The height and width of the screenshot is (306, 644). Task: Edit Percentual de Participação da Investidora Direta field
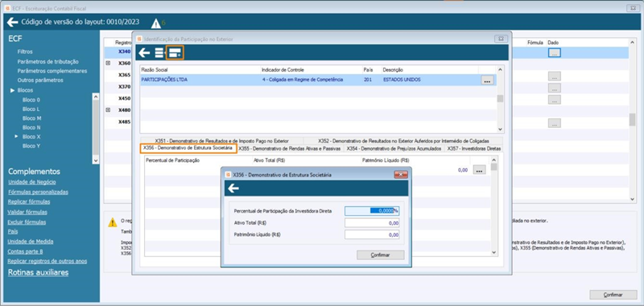pos(372,211)
